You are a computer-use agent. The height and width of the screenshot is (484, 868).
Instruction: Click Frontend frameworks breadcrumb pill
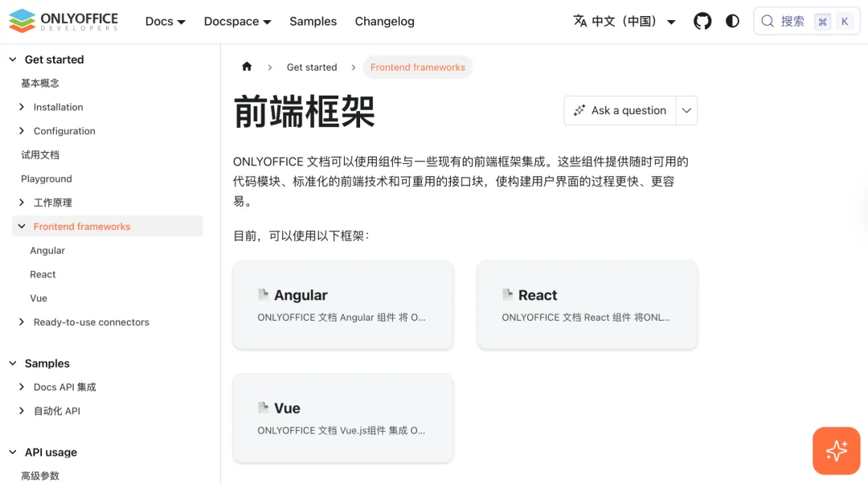417,67
